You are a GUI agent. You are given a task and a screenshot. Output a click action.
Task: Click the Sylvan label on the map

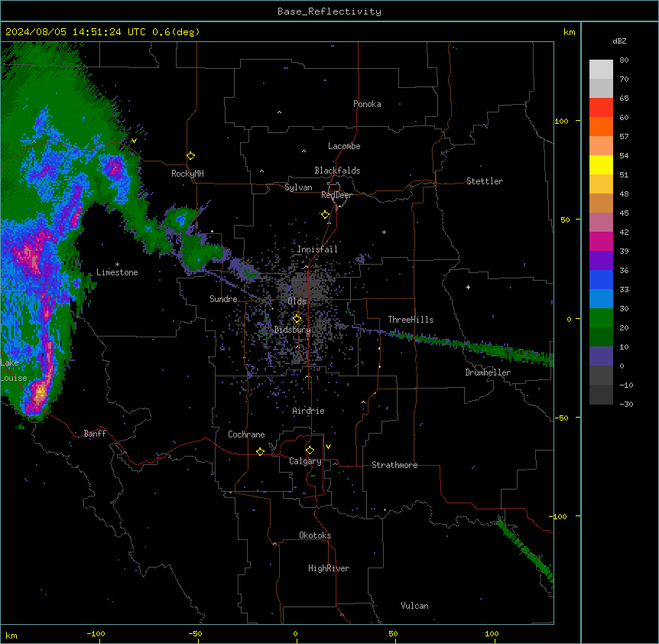coord(298,187)
